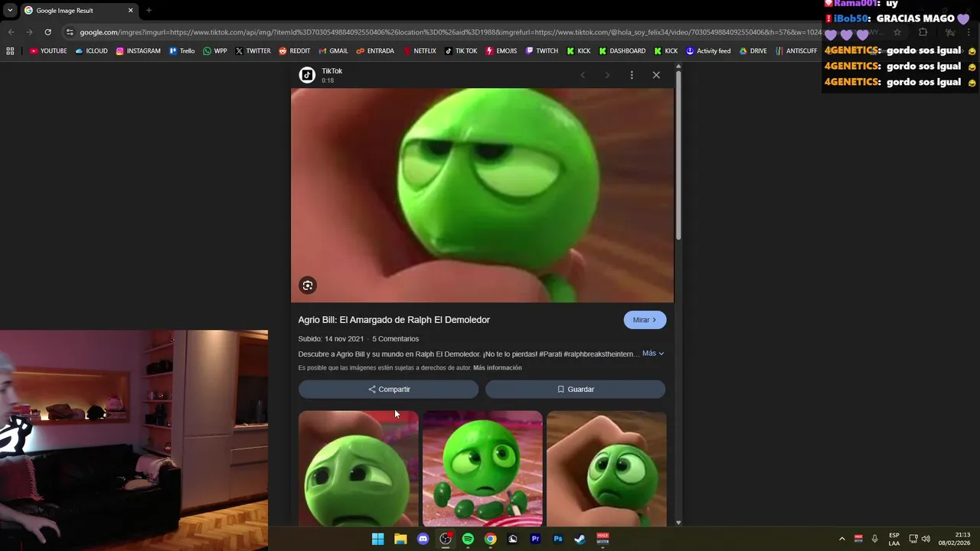980x551 pixels.
Task: Click the Compartir button
Action: click(x=389, y=390)
